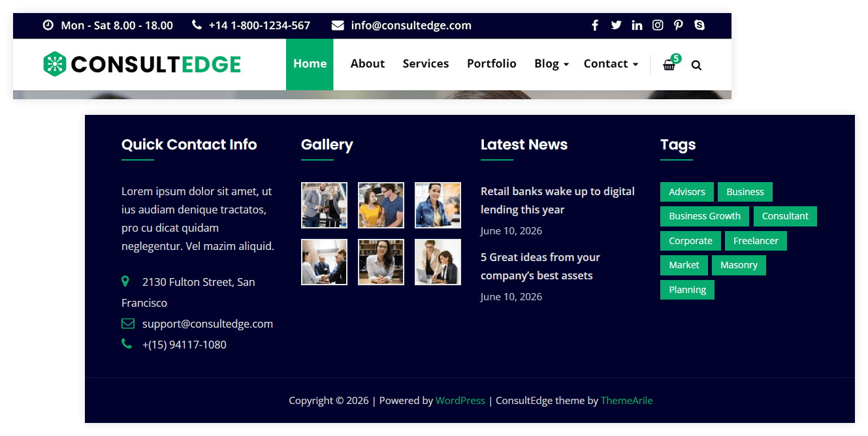868x436 pixels.
Task: Open the shopping basket cart icon
Action: tap(669, 65)
